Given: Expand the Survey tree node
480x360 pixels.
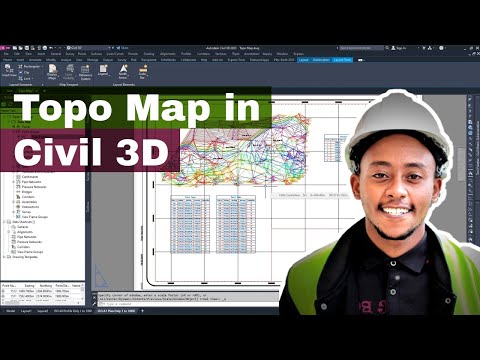Looking at the screenshot, I should click(x=14, y=212).
